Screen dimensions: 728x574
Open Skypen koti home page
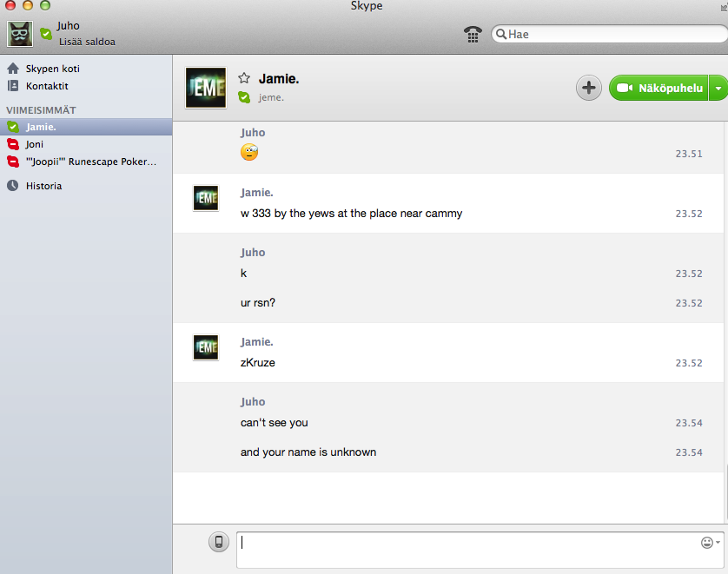click(53, 68)
